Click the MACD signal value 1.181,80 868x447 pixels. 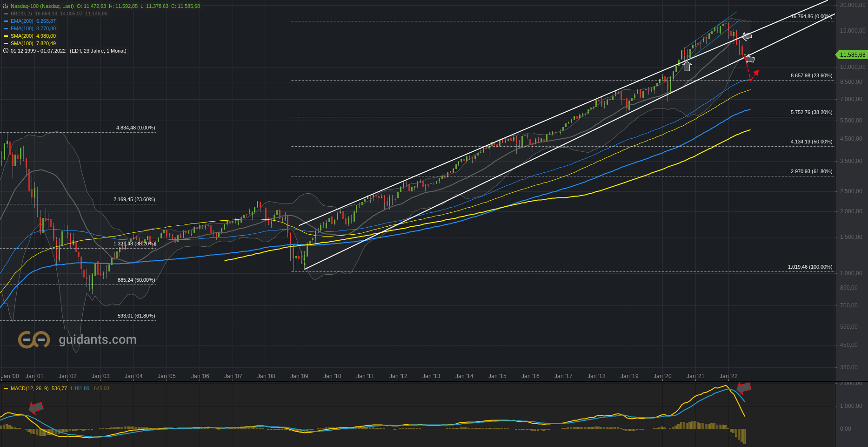[x=80, y=388]
